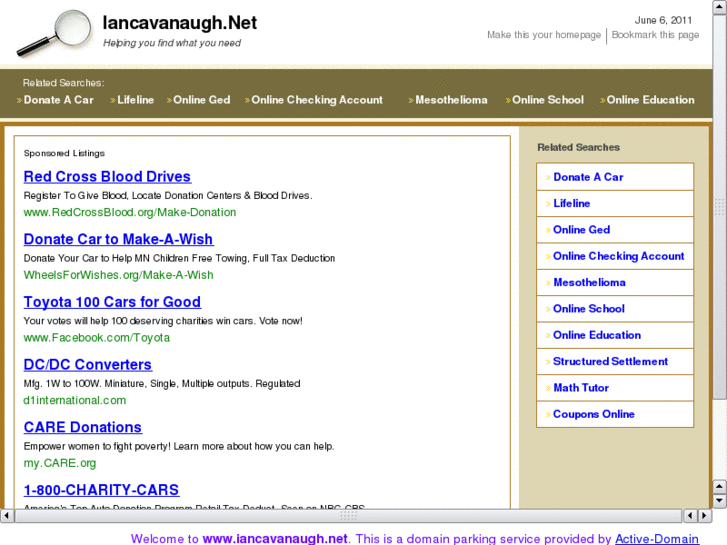727x545 pixels.
Task: Click the horizontal scrollbar far-left arrow
Action: (x=6, y=515)
